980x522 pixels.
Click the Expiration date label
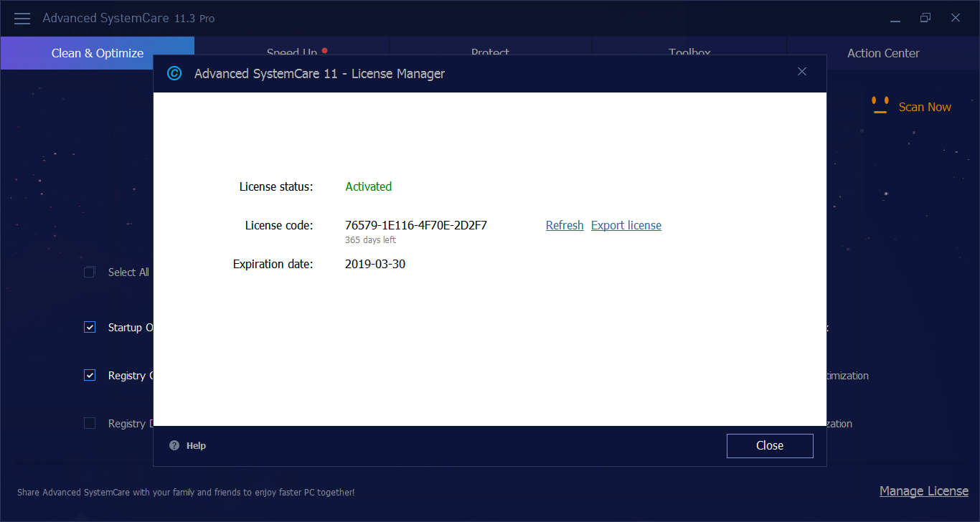pyautogui.click(x=273, y=264)
